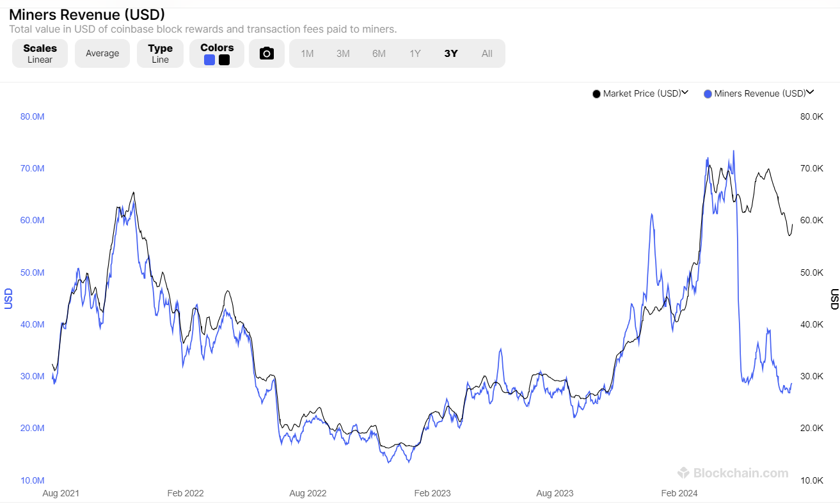
Task: Click the blue color swatch
Action: click(x=209, y=60)
